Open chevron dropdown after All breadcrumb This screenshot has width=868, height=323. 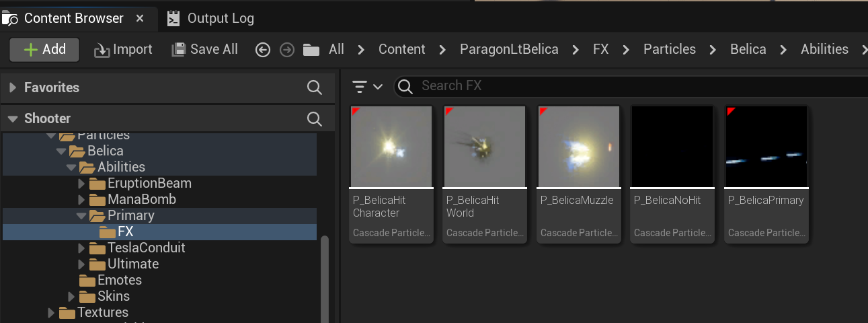(x=361, y=50)
